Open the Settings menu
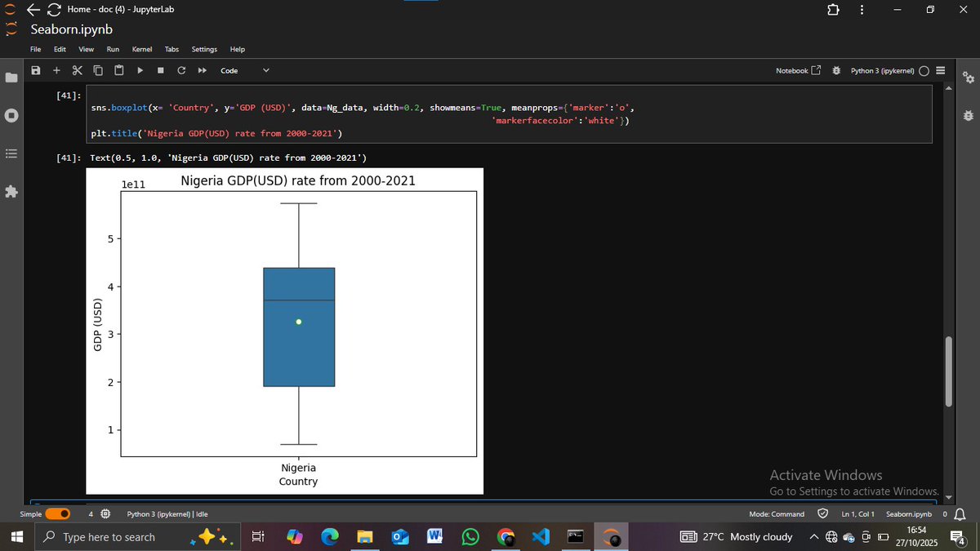980x551 pixels. 203,49
